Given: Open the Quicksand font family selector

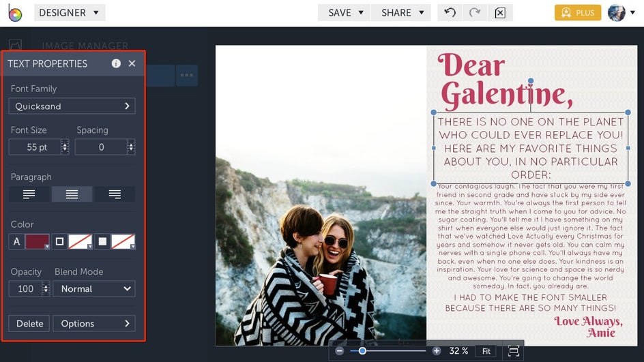Looking at the screenshot, I should click(x=72, y=106).
